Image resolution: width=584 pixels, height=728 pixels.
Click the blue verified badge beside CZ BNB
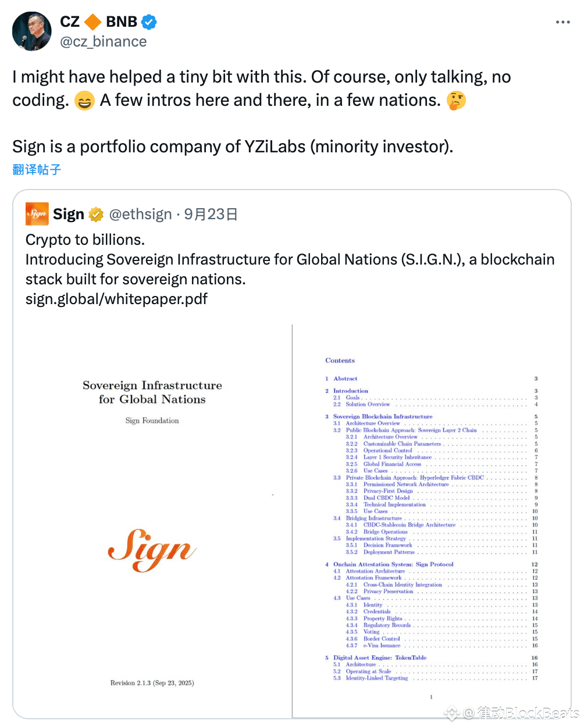pos(149,22)
